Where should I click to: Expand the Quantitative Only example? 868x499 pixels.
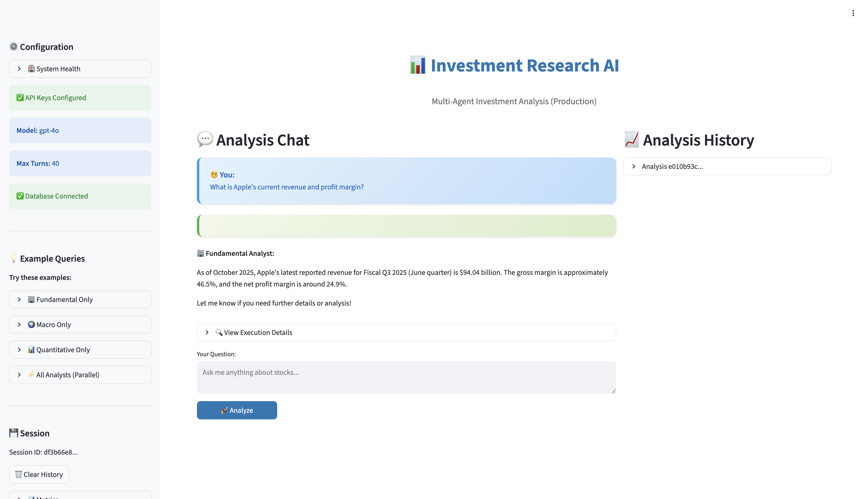point(80,349)
